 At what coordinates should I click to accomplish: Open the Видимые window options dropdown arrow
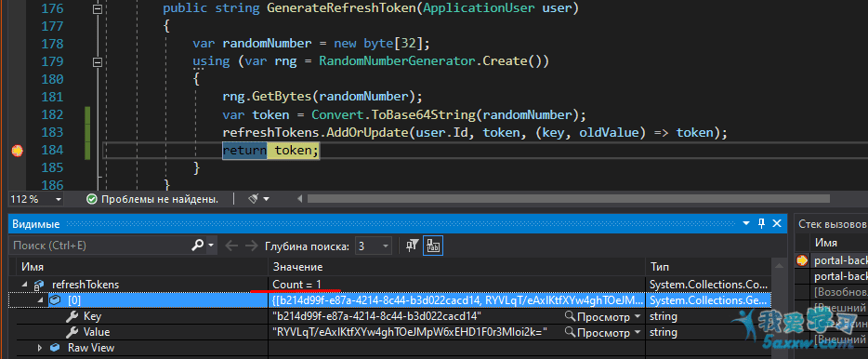pyautogui.click(x=747, y=224)
